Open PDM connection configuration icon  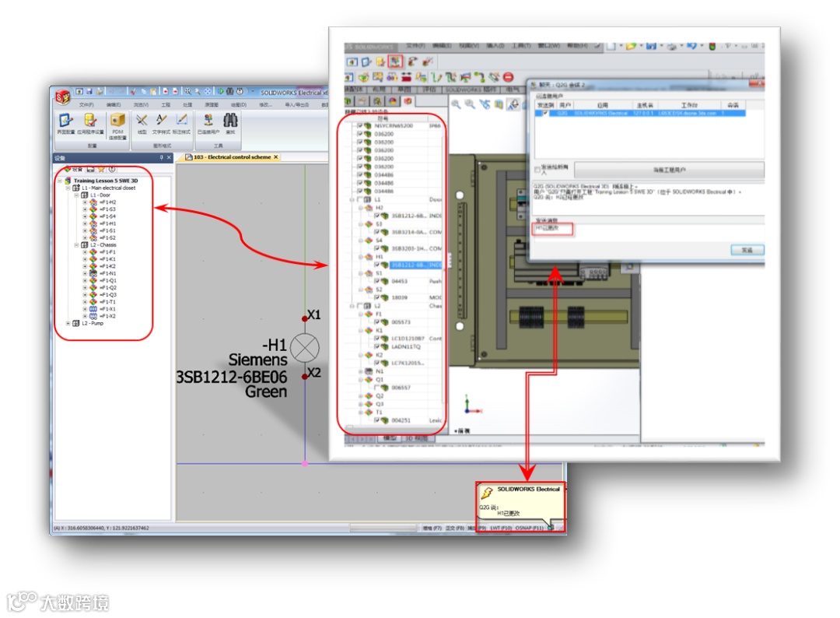[x=118, y=120]
